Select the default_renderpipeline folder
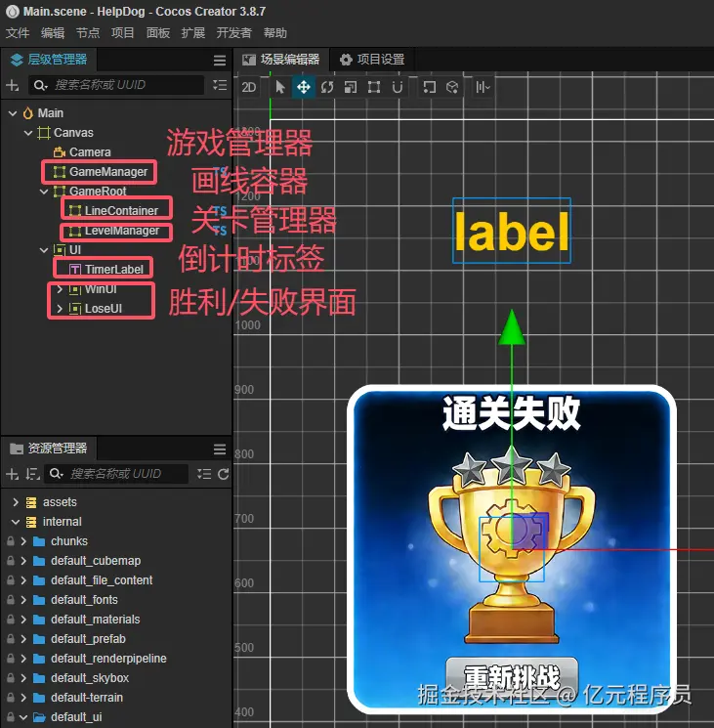Screen dimensions: 714x728 pyautogui.click(x=108, y=659)
